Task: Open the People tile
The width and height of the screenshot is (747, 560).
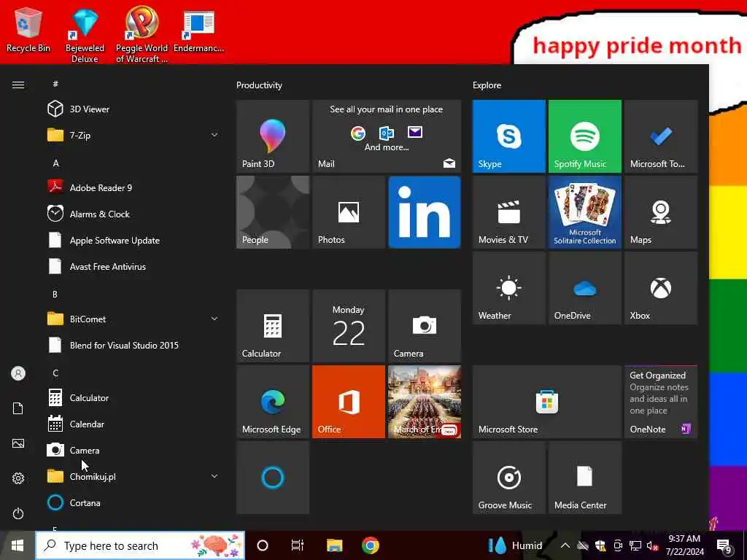Action: [x=273, y=212]
